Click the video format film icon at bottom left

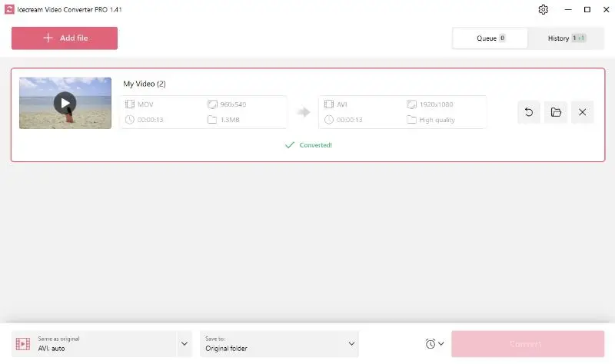pyautogui.click(x=23, y=343)
